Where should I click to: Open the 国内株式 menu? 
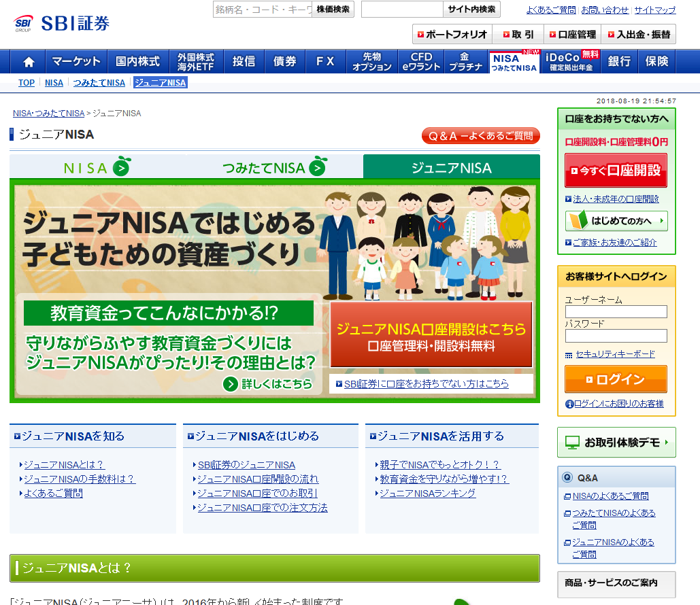(x=138, y=62)
